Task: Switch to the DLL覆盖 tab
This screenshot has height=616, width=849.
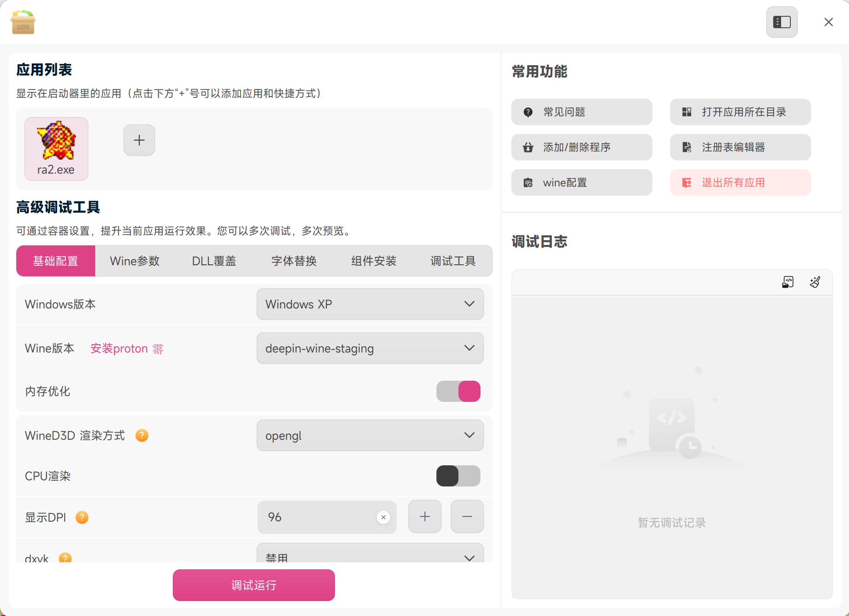Action: click(214, 261)
